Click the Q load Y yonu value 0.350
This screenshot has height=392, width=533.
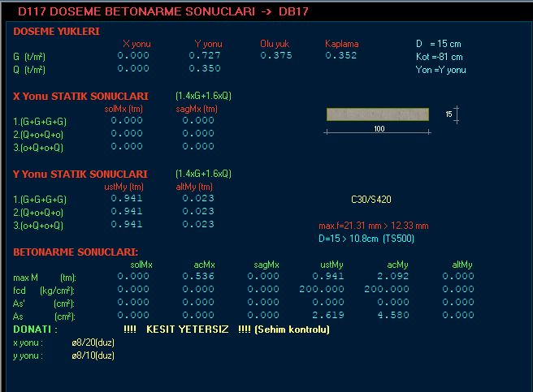point(205,69)
